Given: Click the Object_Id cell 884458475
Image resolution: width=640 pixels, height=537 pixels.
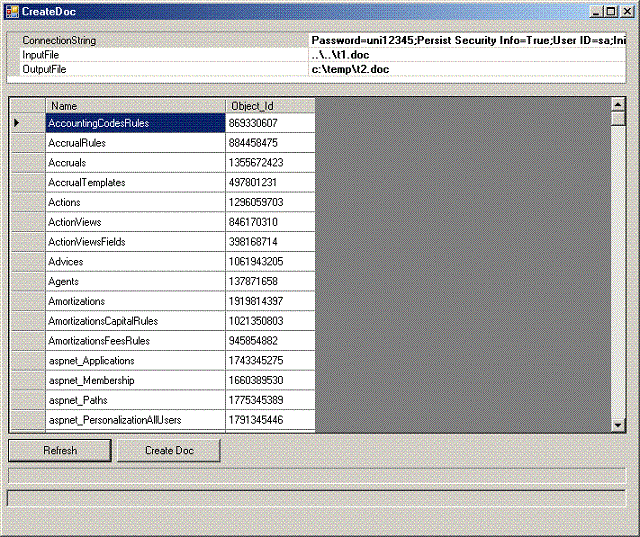Looking at the screenshot, I should (x=270, y=143).
